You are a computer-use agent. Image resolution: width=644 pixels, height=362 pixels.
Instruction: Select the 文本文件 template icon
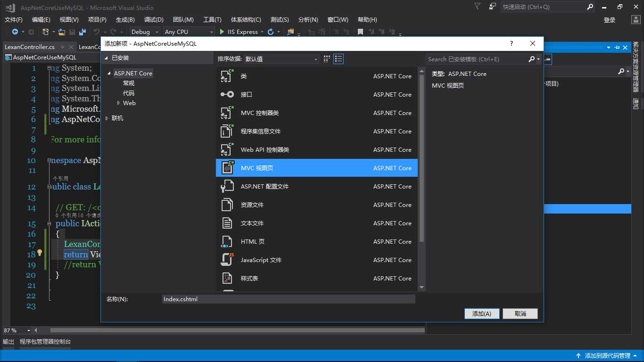click(x=227, y=223)
